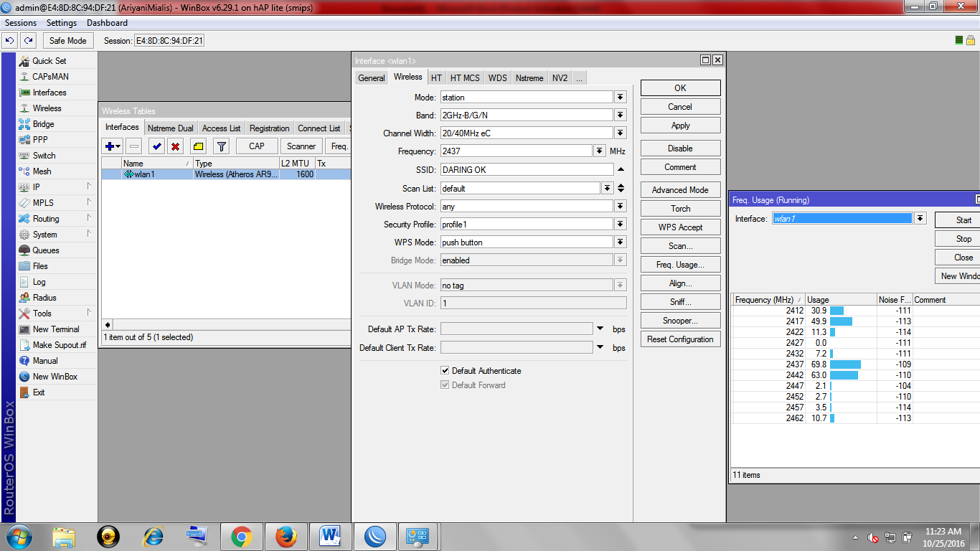Open the Band dropdown
Viewport: 980px width, 551px height.
point(620,115)
